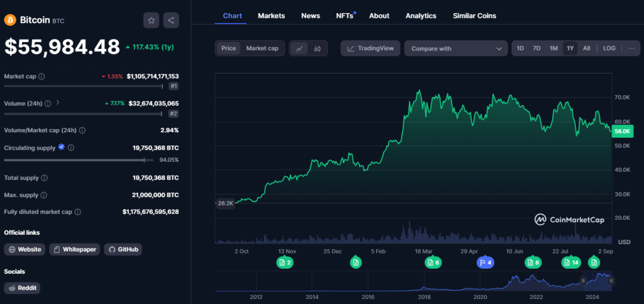Set chart range to 1D
This screenshot has width=644, height=304.
(520, 48)
